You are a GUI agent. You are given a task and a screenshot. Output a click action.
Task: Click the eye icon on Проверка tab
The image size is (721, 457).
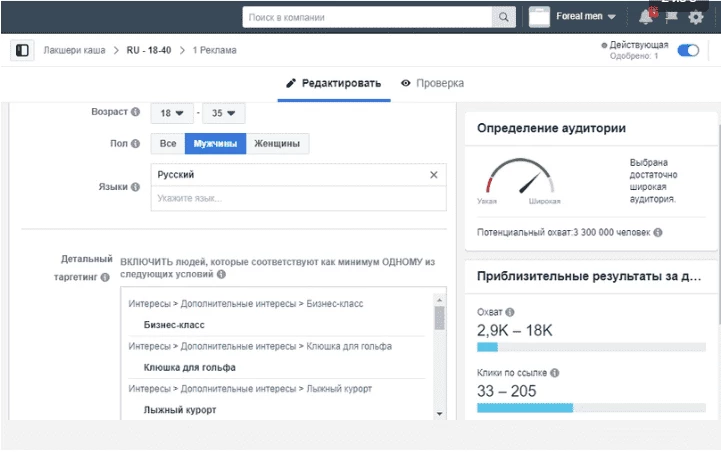point(406,83)
